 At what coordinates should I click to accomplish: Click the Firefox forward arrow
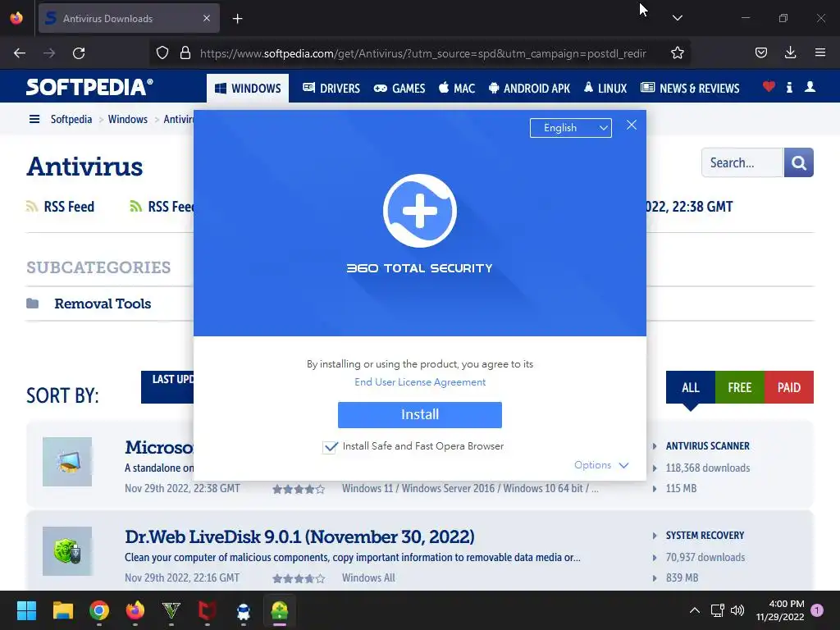tap(49, 53)
